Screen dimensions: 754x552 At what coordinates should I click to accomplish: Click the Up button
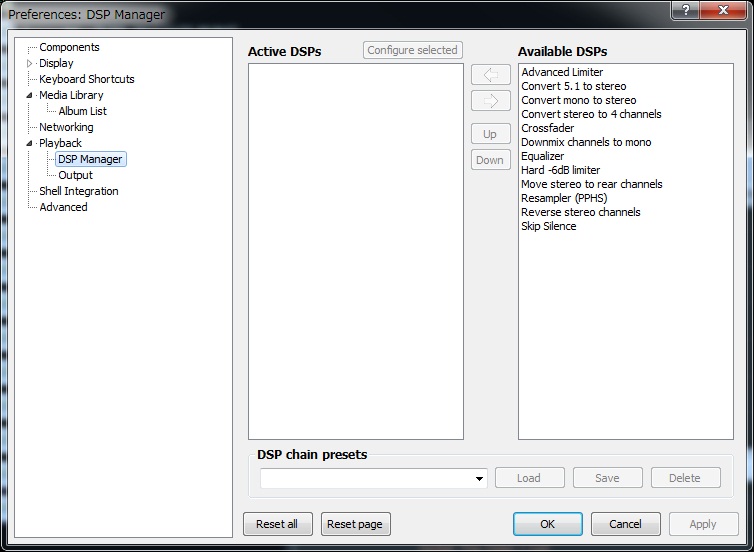[x=490, y=134]
